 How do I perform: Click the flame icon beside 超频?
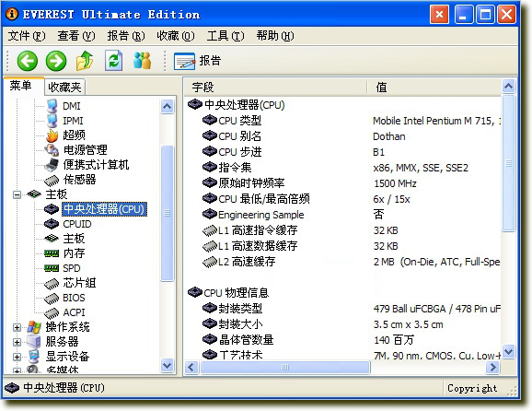point(52,135)
